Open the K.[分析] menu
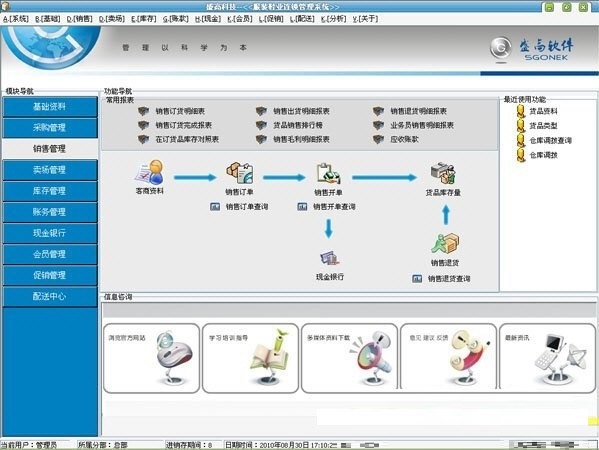The image size is (599, 450). [333, 19]
